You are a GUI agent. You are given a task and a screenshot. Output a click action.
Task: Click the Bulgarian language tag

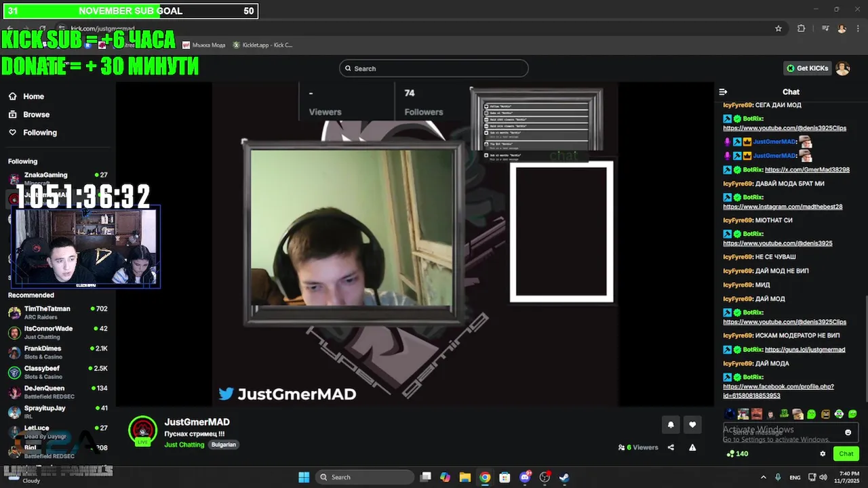(223, 445)
